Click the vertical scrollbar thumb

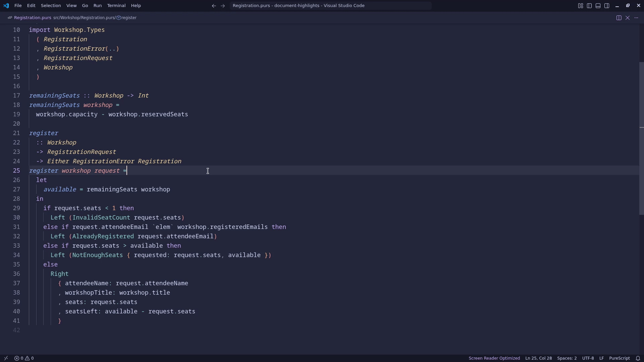tap(641, 138)
